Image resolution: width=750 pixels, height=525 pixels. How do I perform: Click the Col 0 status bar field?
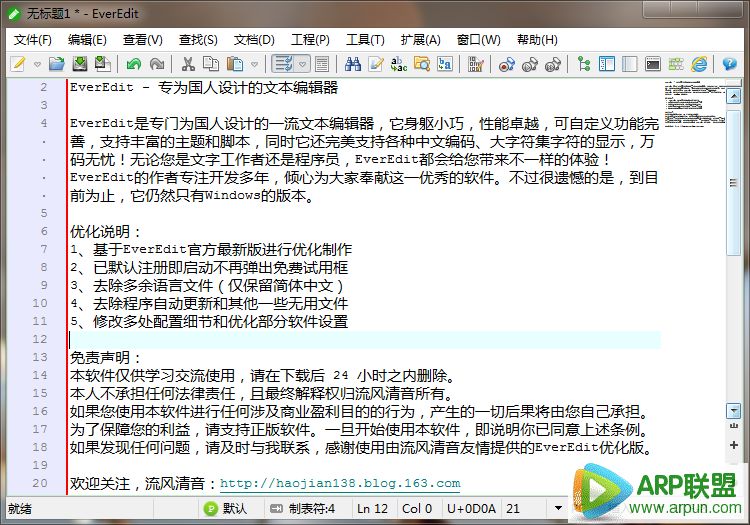click(417, 509)
